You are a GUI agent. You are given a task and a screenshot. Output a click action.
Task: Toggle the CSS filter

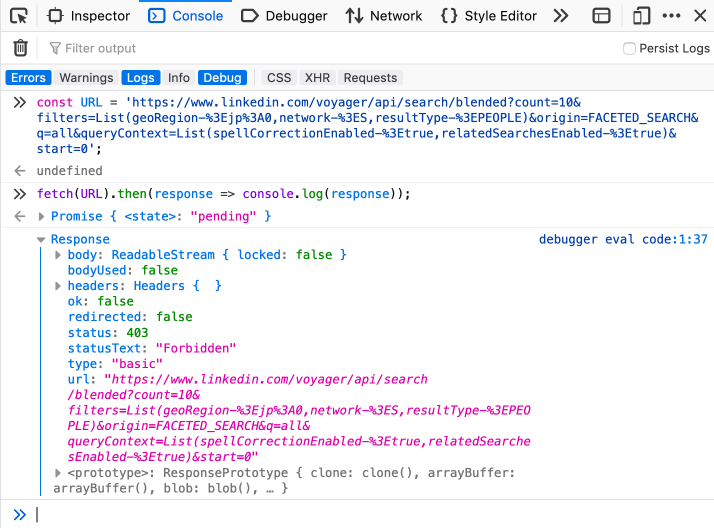tap(279, 78)
